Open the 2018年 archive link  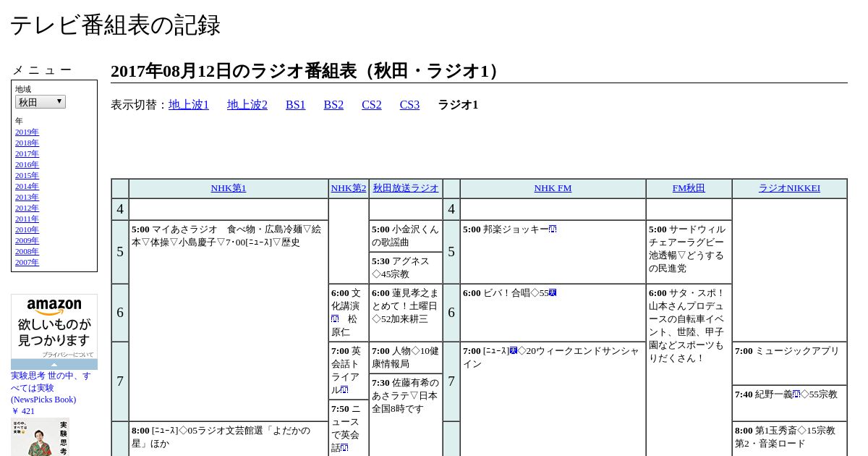(x=27, y=143)
